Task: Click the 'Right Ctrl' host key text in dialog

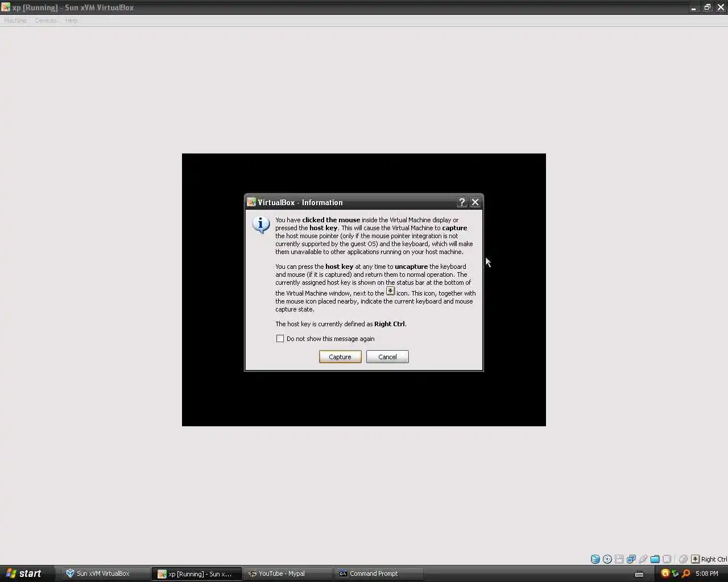Action: click(390, 324)
